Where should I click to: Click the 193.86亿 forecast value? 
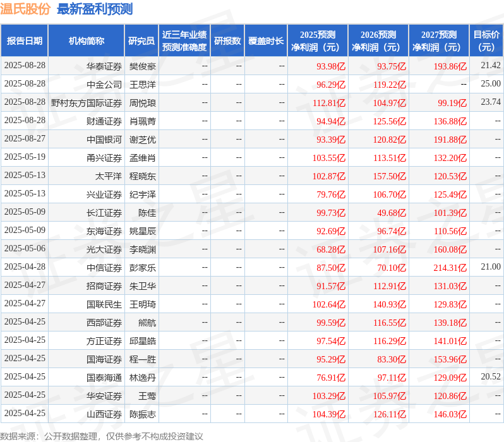tap(450, 66)
